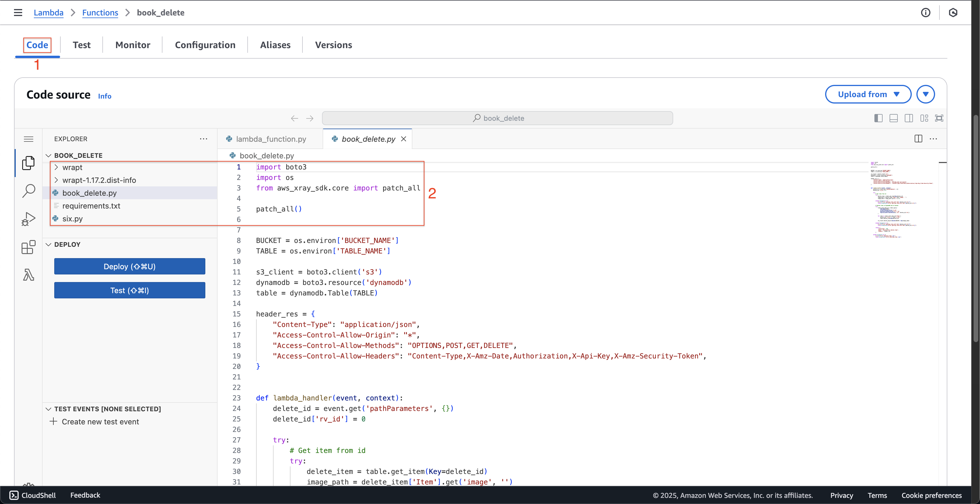This screenshot has width=980, height=504.
Task: Toggle secondary side bar layout
Action: pos(909,118)
